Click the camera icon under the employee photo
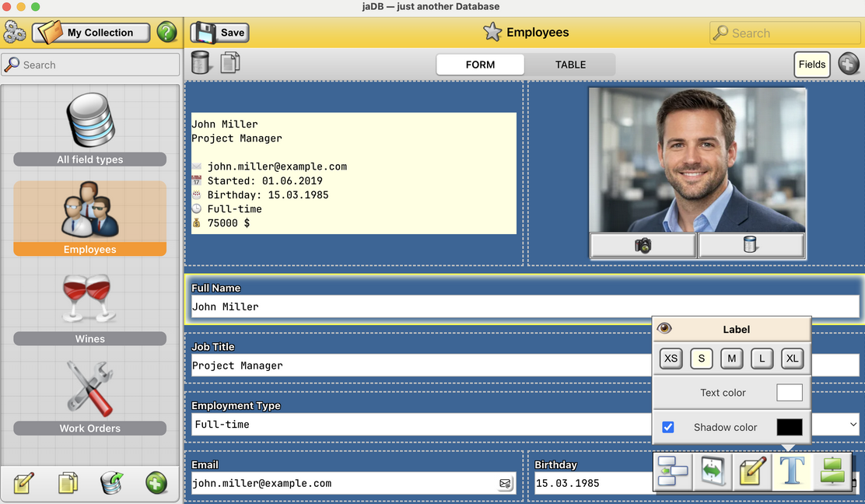This screenshot has height=504, width=865. coord(643,246)
